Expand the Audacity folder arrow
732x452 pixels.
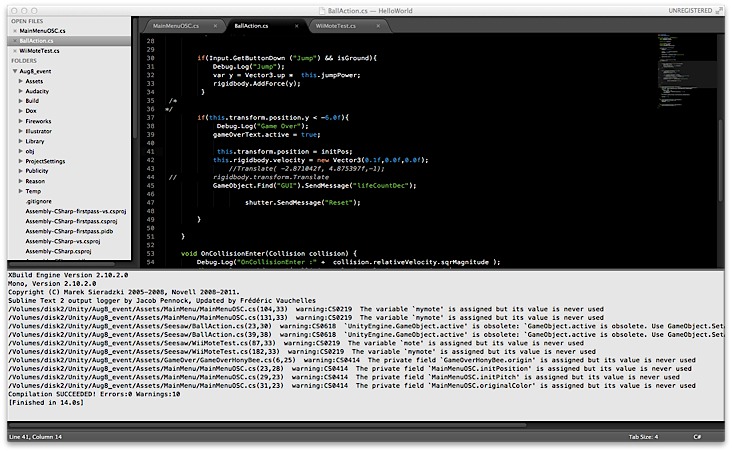click(21, 91)
